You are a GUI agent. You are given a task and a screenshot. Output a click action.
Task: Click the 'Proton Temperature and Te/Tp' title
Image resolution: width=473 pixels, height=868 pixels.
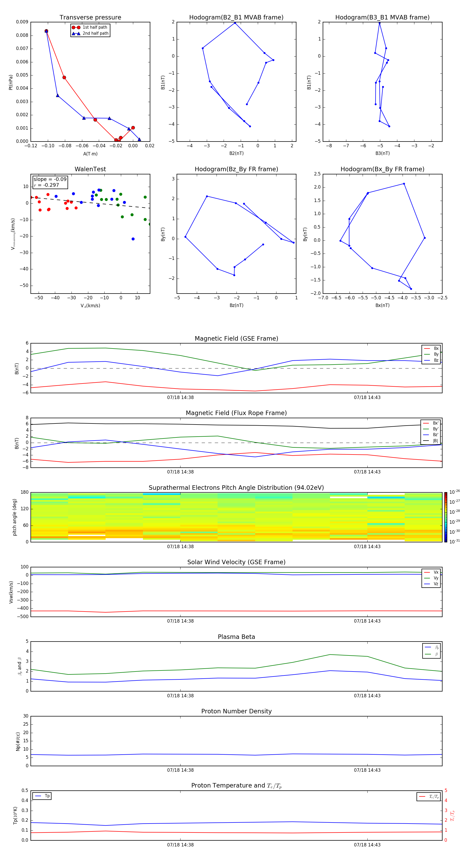pyautogui.click(x=236, y=786)
